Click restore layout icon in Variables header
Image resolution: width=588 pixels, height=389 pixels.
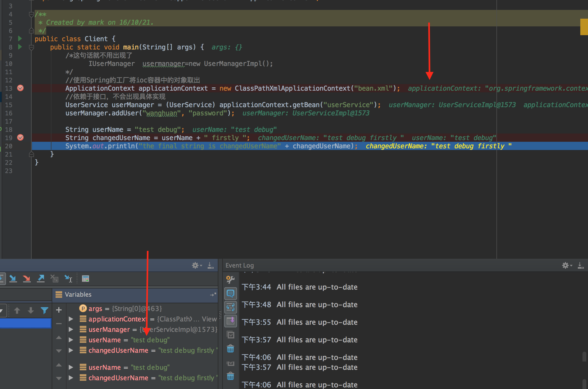point(213,294)
